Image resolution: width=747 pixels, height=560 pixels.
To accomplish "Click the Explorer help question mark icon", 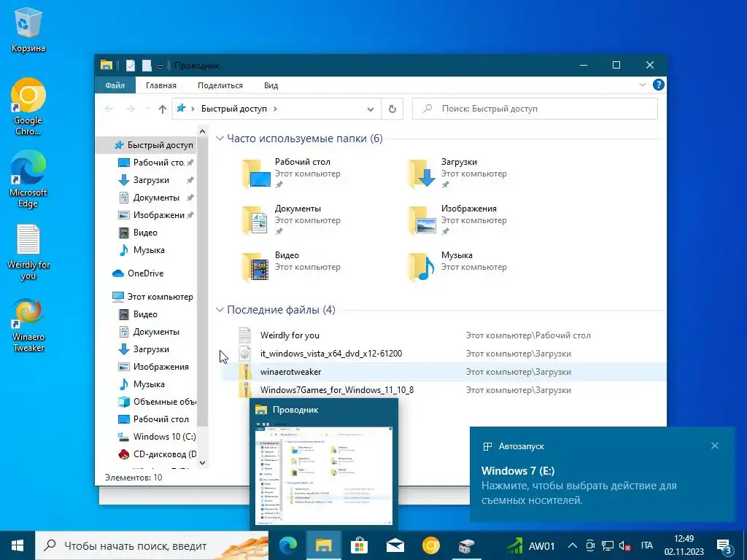I will [x=659, y=85].
